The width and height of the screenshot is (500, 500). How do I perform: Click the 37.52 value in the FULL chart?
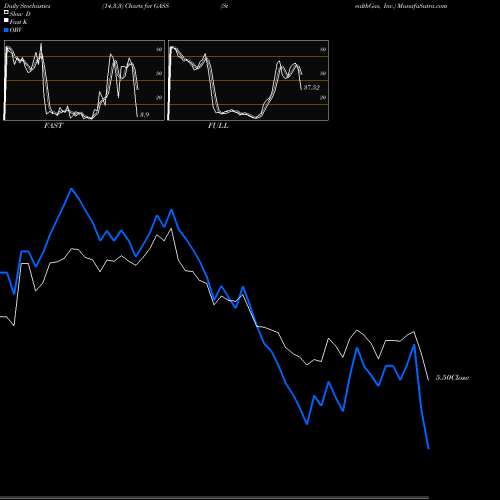[x=312, y=87]
